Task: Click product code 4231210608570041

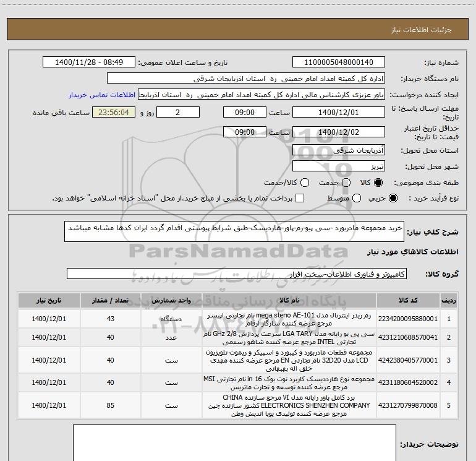Action: coord(408,337)
